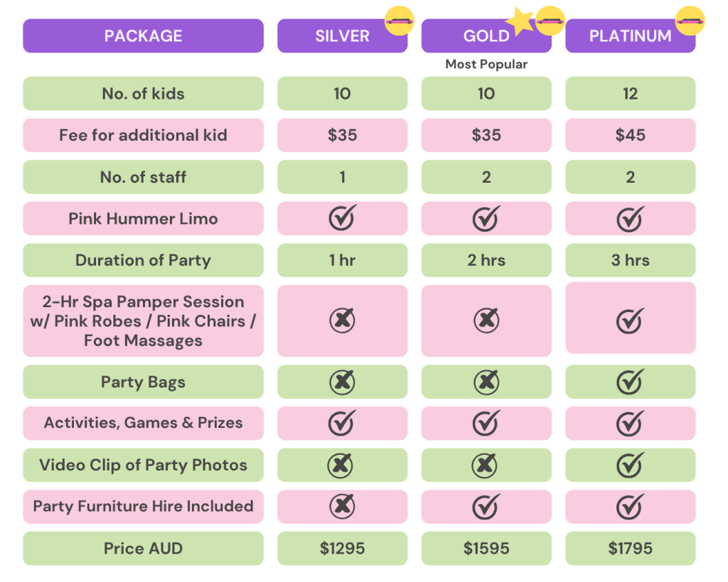Click Gold's Party Furniture Hire checkmark

tap(486, 507)
